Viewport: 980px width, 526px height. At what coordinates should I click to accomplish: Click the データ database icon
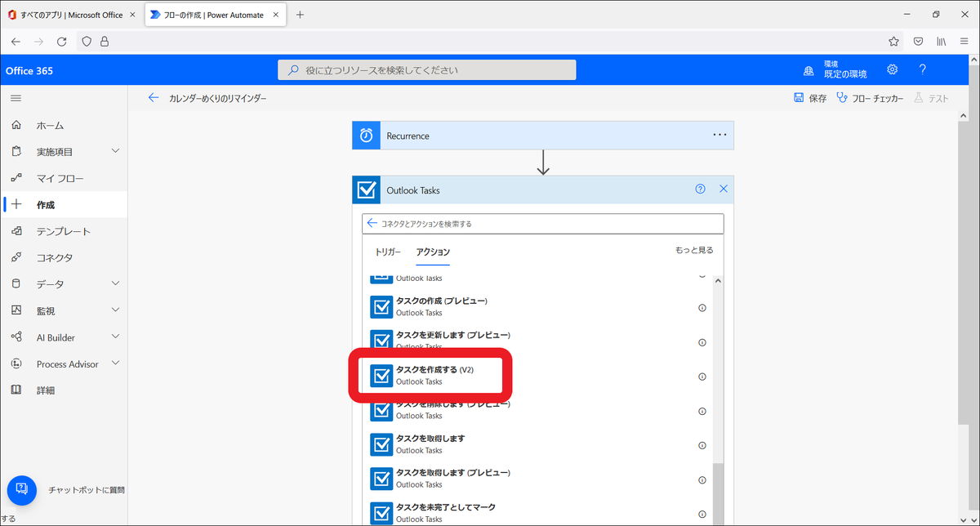pos(16,283)
